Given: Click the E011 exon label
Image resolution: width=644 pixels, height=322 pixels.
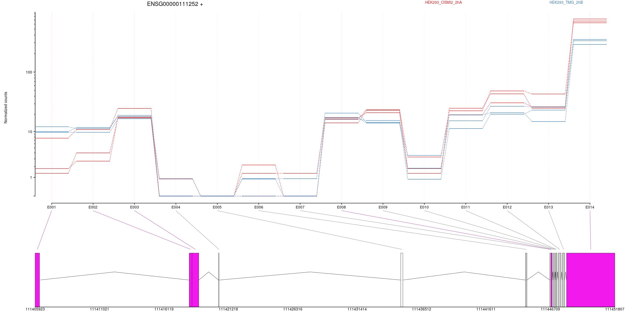Looking at the screenshot, I should coord(466,207).
